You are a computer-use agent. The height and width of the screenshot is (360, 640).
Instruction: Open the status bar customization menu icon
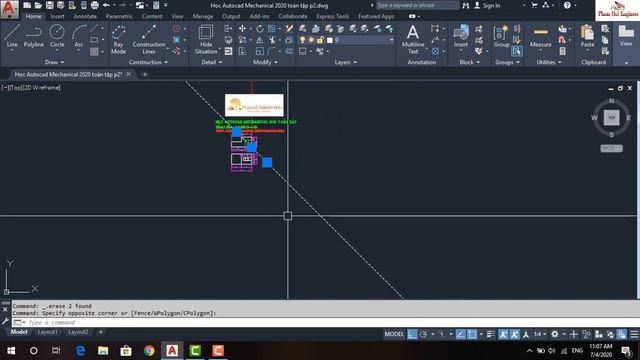634,334
